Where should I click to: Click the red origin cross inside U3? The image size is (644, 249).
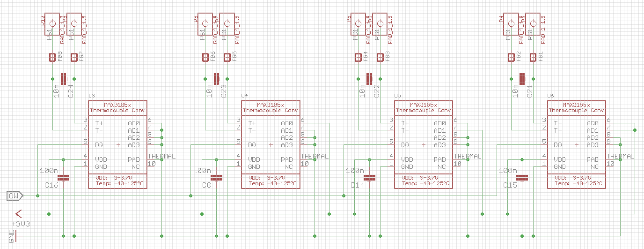click(x=118, y=145)
